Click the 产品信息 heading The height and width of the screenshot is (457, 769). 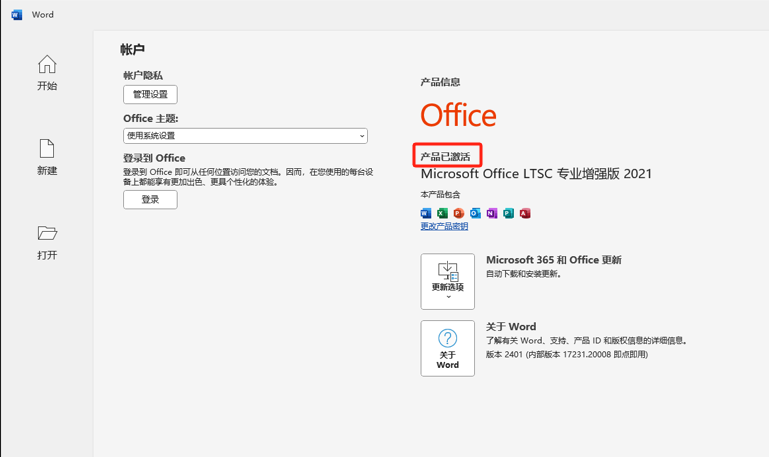440,82
